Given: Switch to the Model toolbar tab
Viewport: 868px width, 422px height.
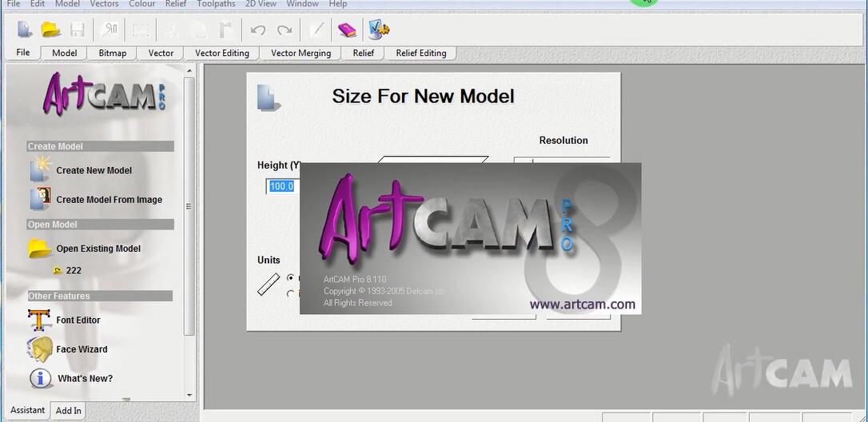Looking at the screenshot, I should pos(64,54).
